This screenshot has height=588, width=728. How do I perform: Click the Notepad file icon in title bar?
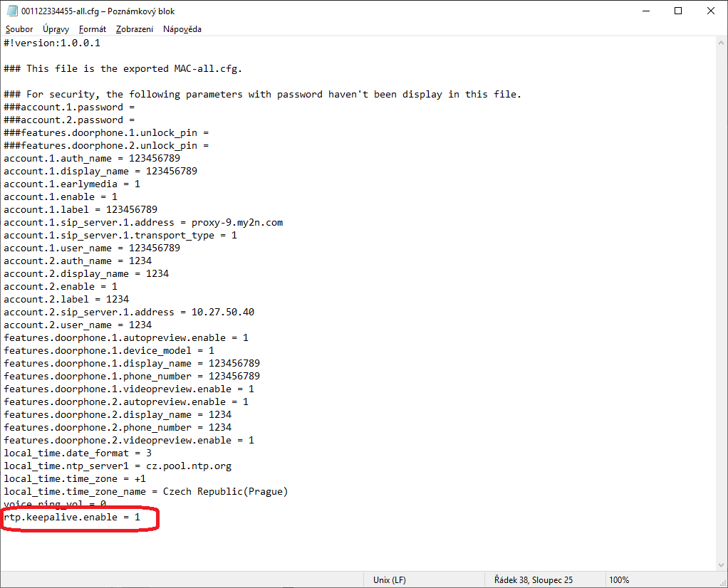tap(12, 11)
